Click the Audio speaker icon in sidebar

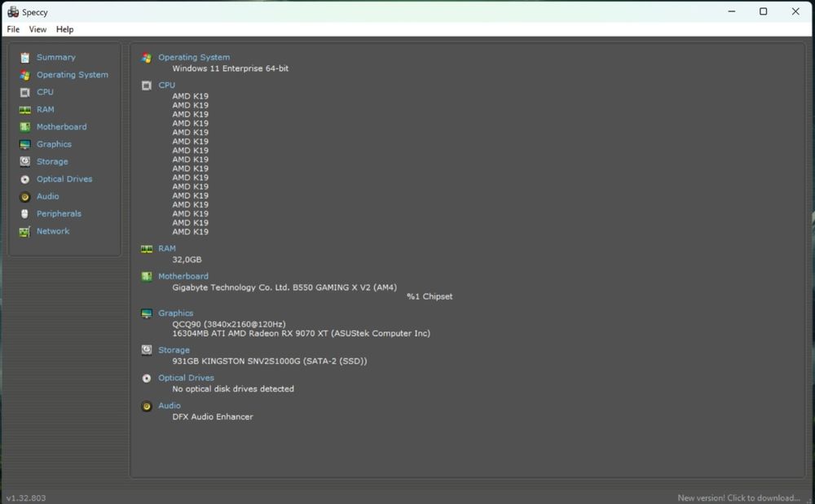25,197
